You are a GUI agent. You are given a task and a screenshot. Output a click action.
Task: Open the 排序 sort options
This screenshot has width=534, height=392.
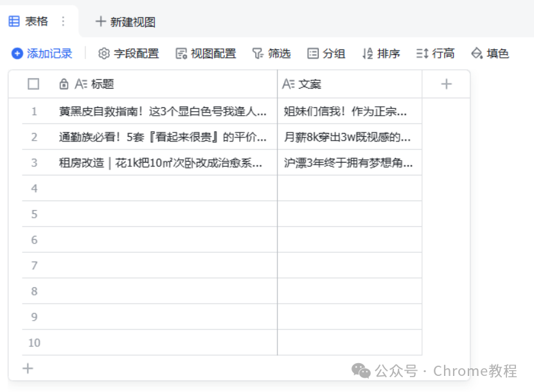point(381,53)
